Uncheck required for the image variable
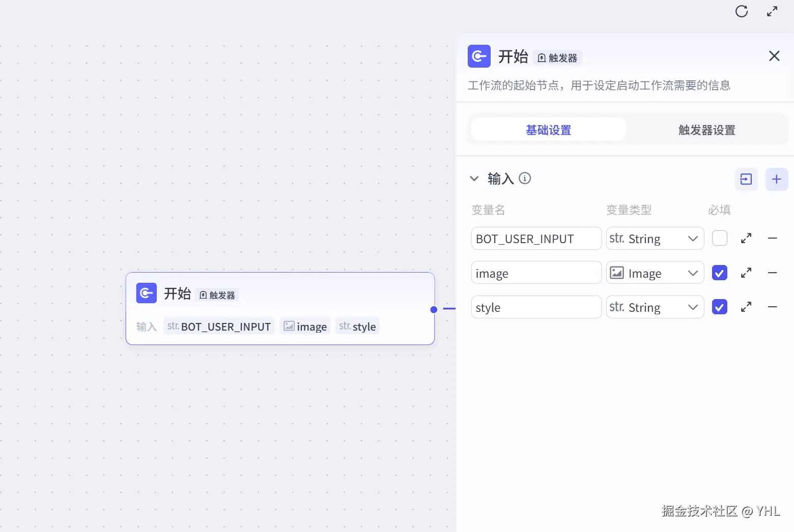794x532 pixels. click(720, 273)
